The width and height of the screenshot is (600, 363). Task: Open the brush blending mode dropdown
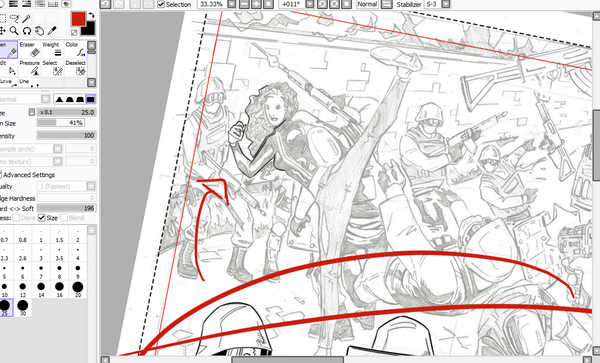click(46, 99)
